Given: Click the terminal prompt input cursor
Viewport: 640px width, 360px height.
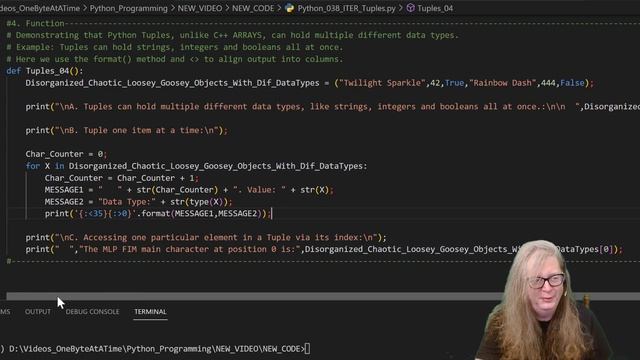Looking at the screenshot, I should [x=307, y=349].
